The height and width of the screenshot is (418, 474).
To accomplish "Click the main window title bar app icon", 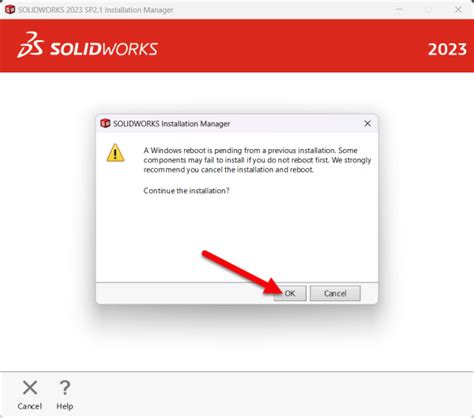I will click(x=10, y=10).
